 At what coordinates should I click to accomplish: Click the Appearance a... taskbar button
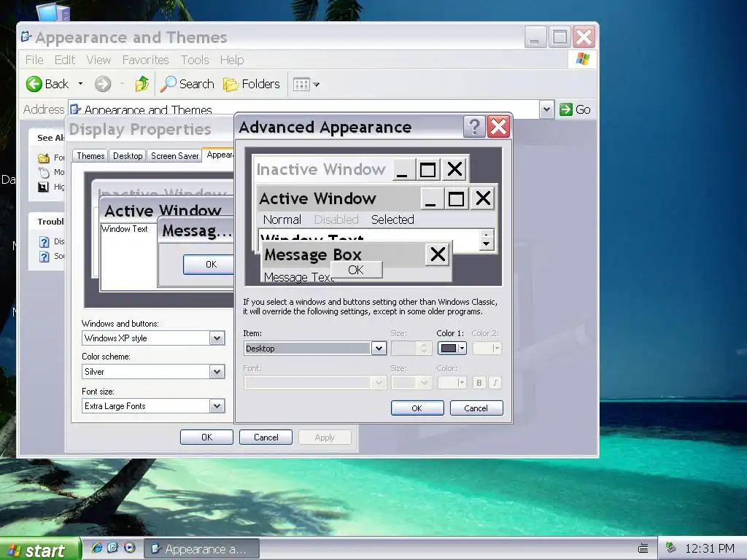coord(202,549)
